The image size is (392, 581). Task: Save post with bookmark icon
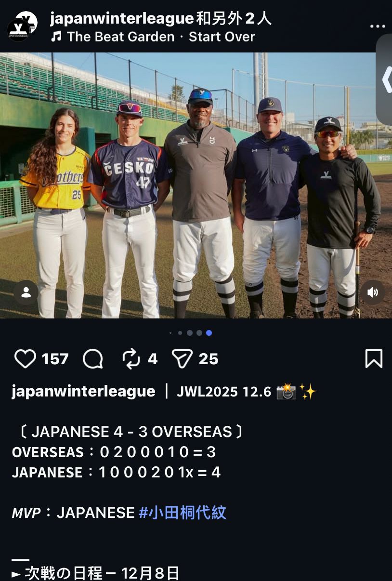[x=374, y=359]
